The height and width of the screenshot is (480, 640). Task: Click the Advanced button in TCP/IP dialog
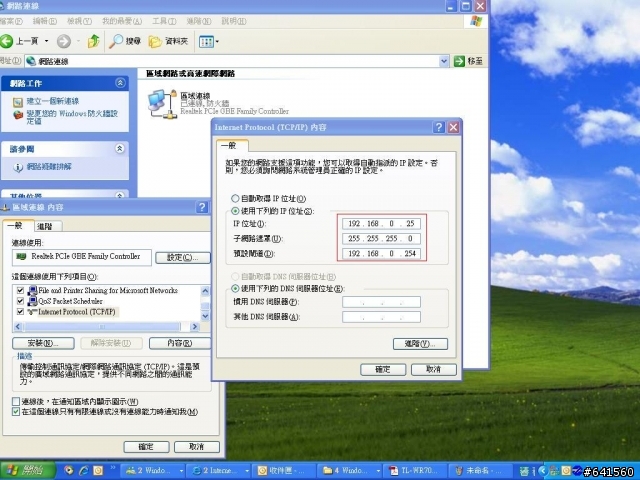pyautogui.click(x=420, y=344)
